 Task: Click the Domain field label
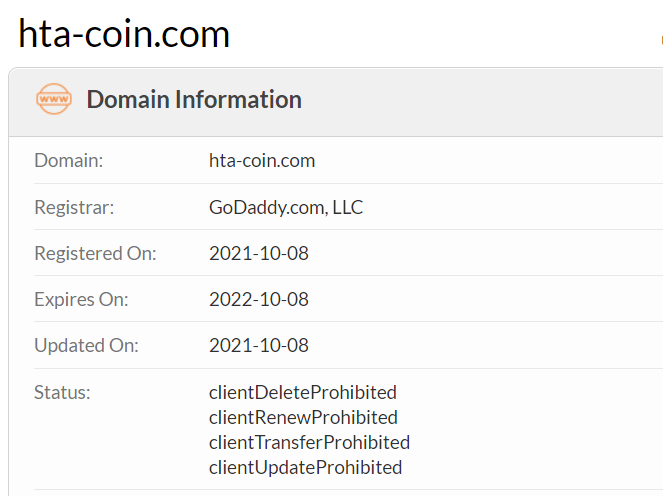coord(69,160)
